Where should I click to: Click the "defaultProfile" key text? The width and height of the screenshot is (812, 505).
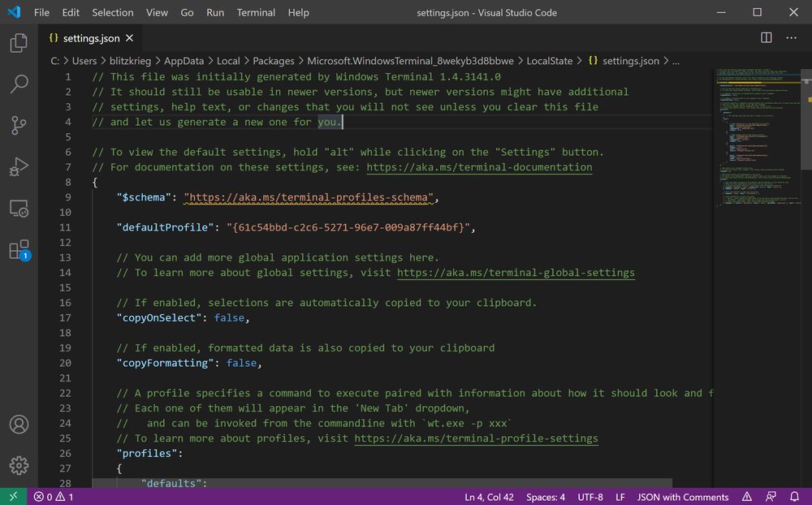coord(165,227)
